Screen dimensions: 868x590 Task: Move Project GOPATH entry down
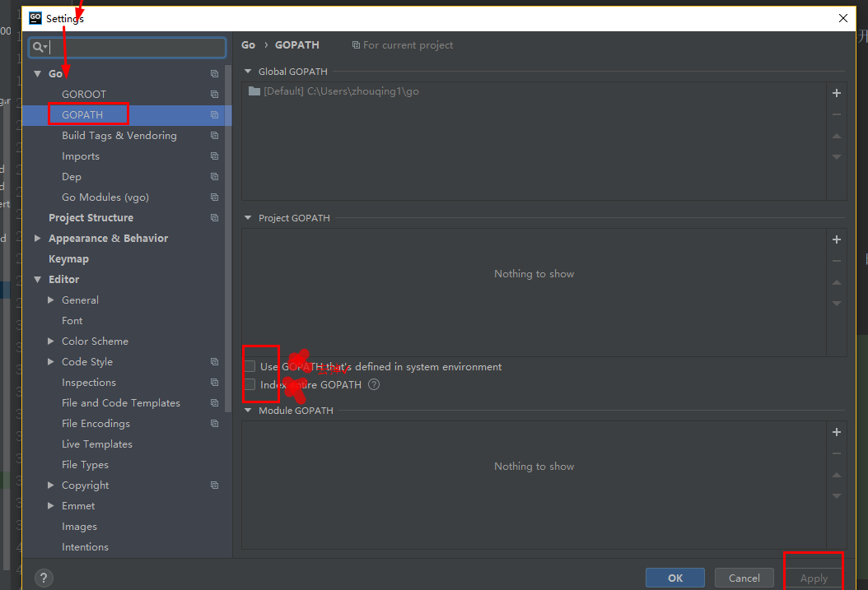pyautogui.click(x=837, y=304)
